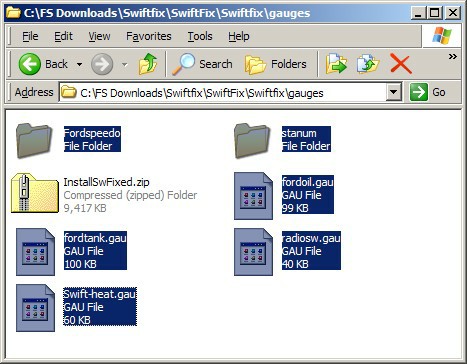The height and width of the screenshot is (364, 467).
Task: Click the Swift-heat.gau file name
Action: pyautogui.click(x=100, y=294)
